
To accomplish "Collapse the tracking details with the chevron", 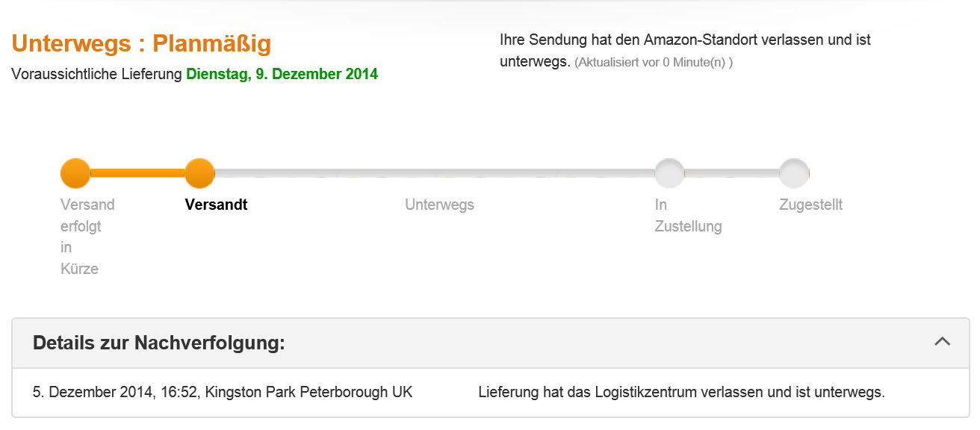I will [x=942, y=342].
